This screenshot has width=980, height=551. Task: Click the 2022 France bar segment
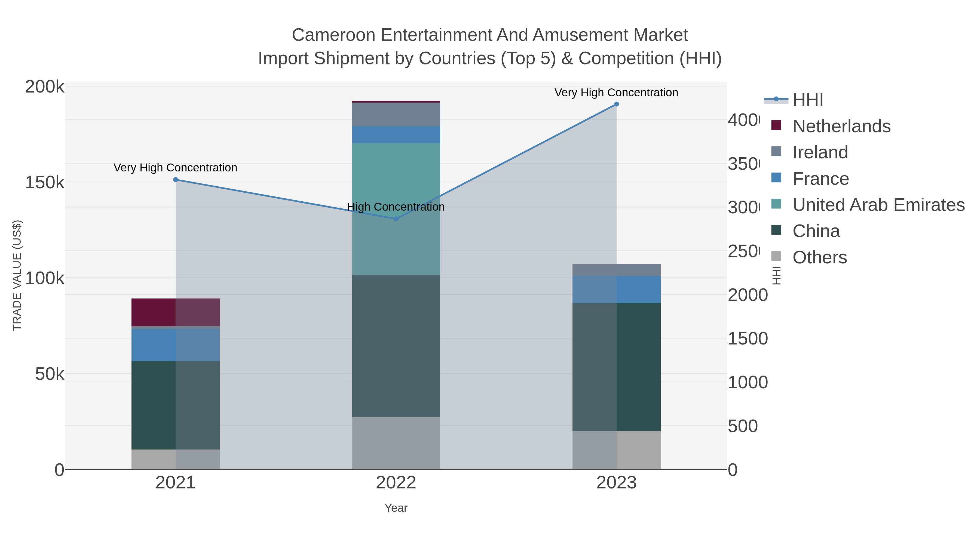tap(396, 135)
